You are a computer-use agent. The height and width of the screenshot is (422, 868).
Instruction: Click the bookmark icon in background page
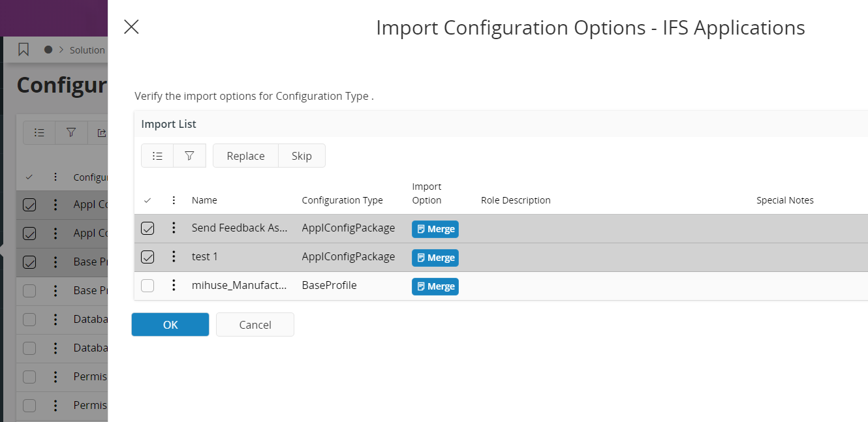23,50
